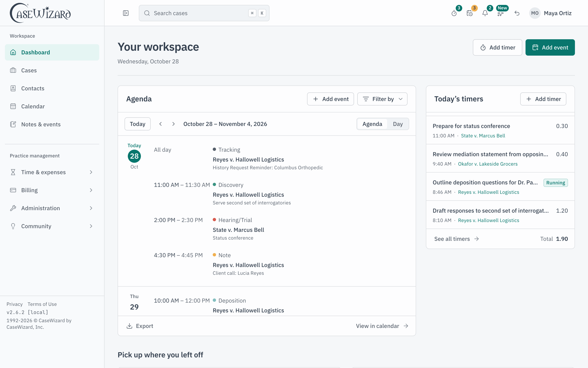Viewport: 588px width, 368px height.
Task: Open Cases in sidebar
Action: click(x=52, y=70)
